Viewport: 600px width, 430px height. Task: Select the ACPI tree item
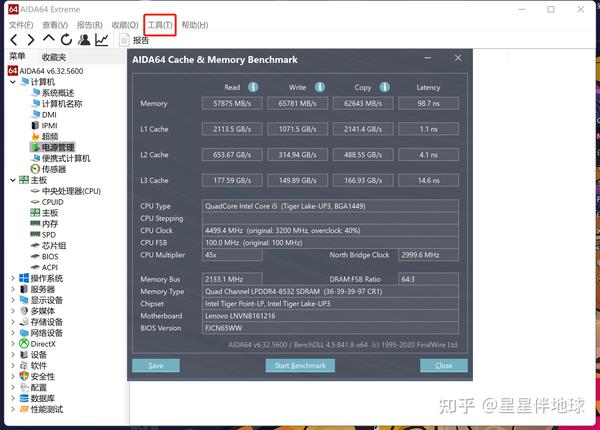pyautogui.click(x=50, y=267)
